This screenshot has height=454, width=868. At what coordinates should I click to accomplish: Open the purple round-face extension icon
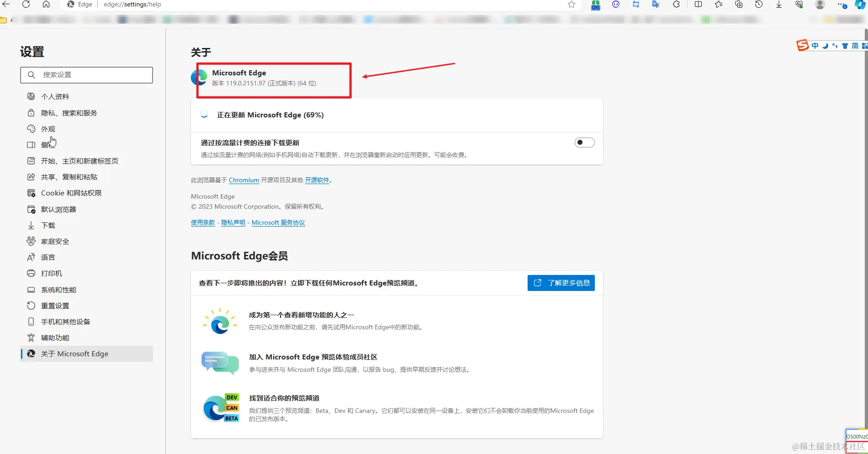(616, 4)
